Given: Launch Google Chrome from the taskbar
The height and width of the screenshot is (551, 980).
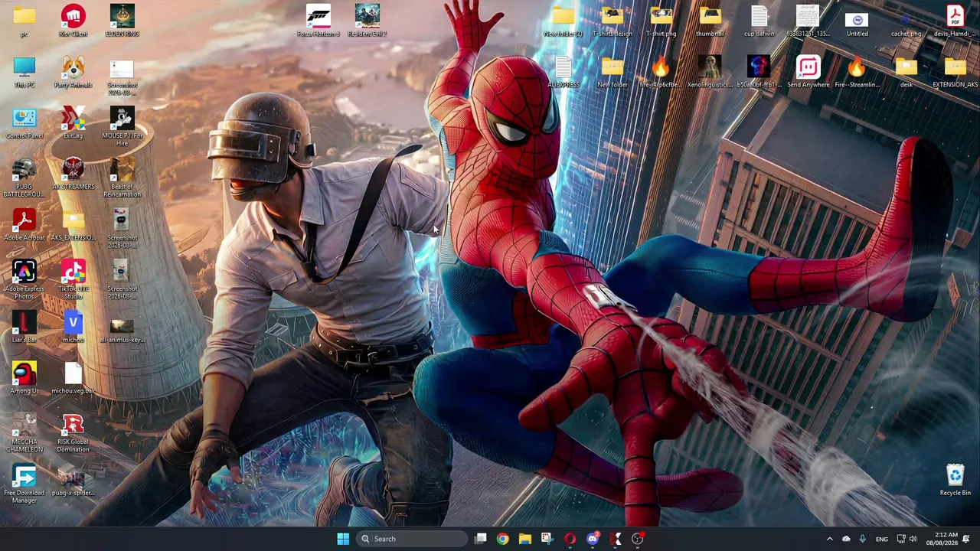Looking at the screenshot, I should click(502, 539).
